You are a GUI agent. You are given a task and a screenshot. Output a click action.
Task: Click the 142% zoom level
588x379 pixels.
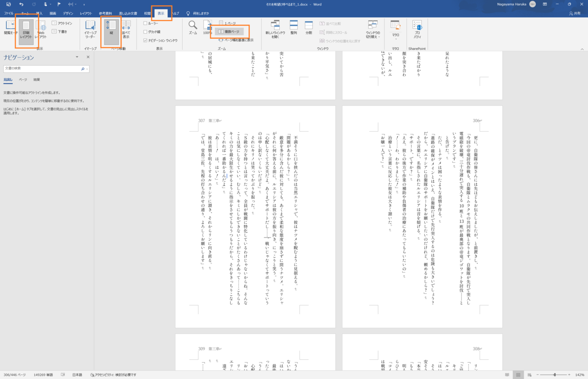coord(580,375)
